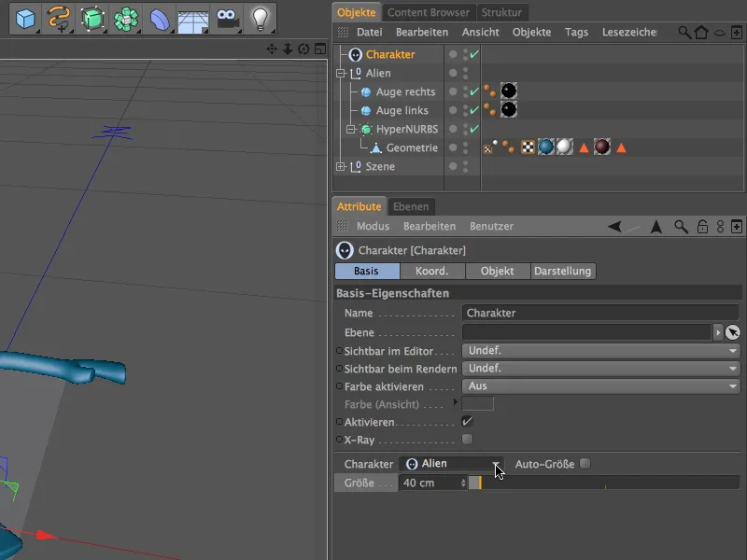The image size is (747, 560).
Task: Click the black material tag on Auge links
Action: coord(509,109)
